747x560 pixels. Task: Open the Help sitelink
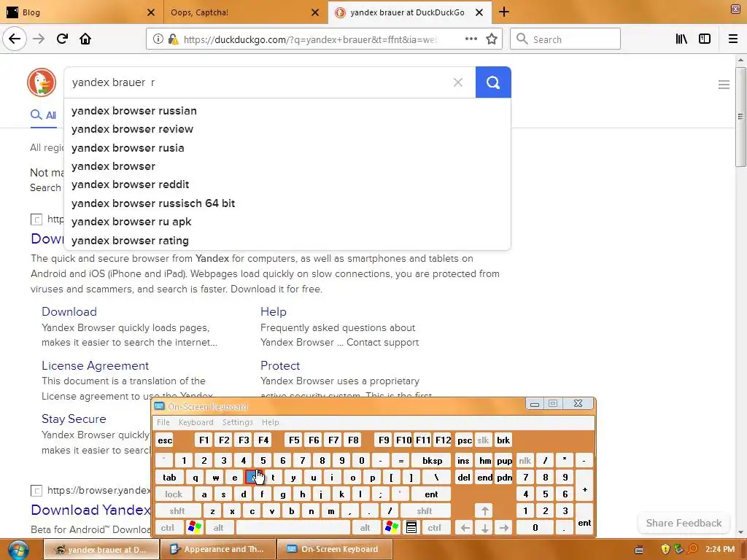click(274, 311)
